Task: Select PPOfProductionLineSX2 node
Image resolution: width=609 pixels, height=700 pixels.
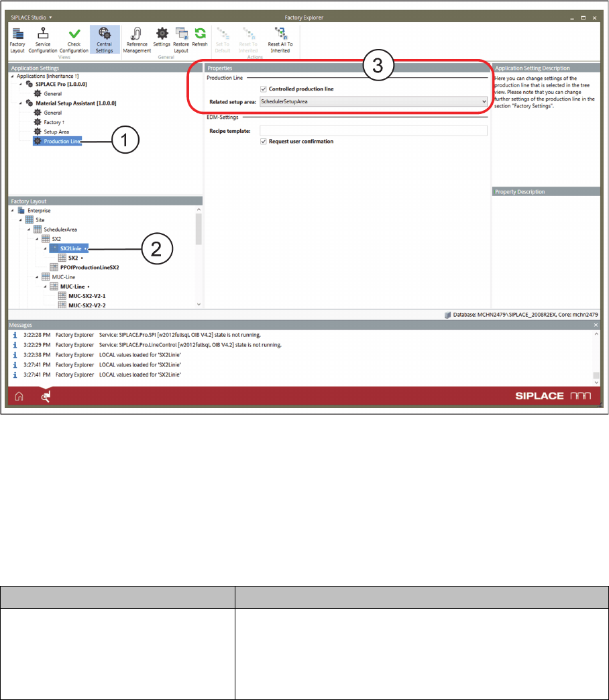Action: coord(90,267)
